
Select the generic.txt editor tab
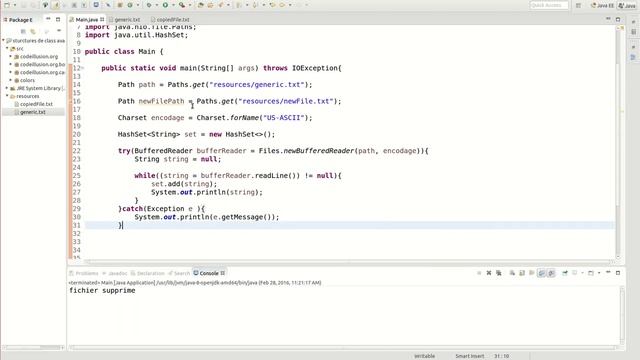click(127, 19)
